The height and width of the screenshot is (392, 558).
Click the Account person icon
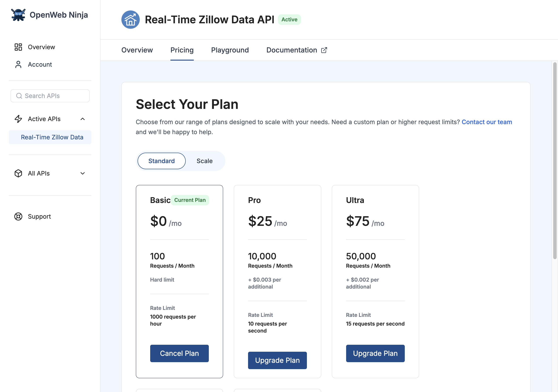(x=18, y=64)
